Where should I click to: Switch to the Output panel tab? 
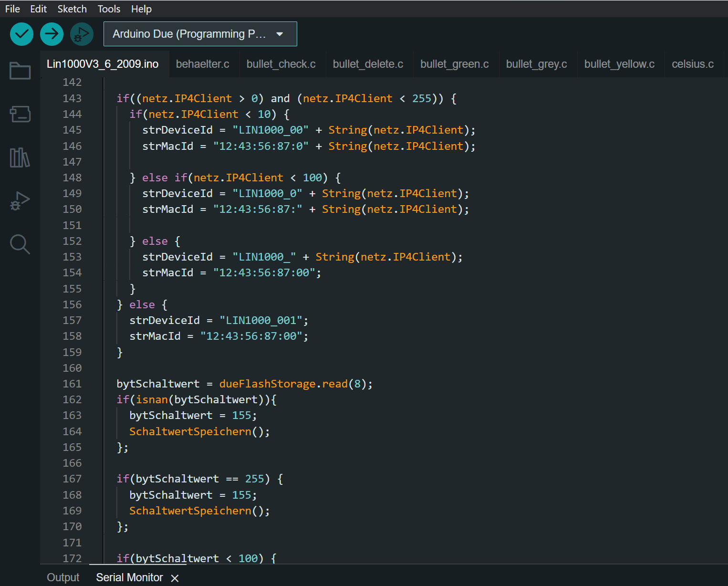(63, 577)
